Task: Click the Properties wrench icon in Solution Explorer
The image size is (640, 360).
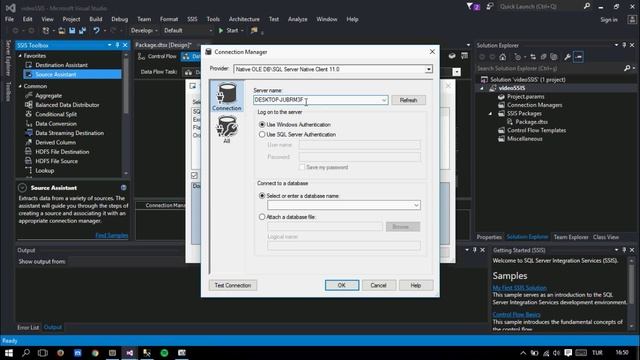Action: 567,57
